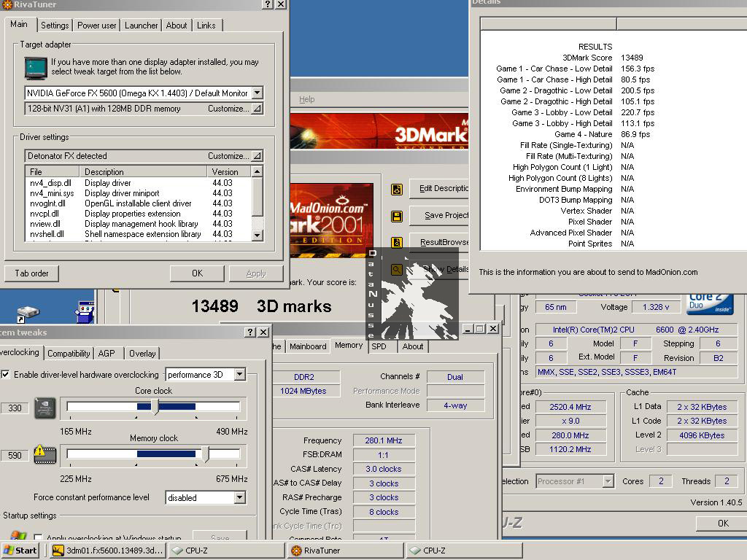Open the Overlay tab
This screenshot has width=747, height=560.
coord(142,354)
